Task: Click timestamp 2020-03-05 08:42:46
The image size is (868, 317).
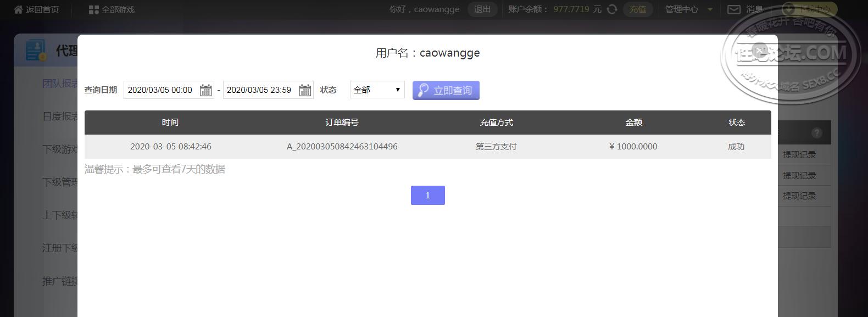Action: coord(170,147)
